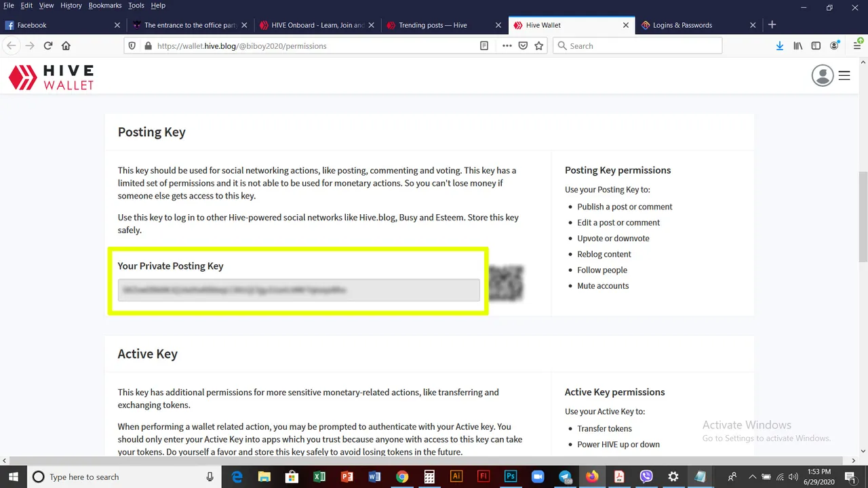Open Microsoft Edge from taskbar
868x488 pixels.
pos(237,476)
